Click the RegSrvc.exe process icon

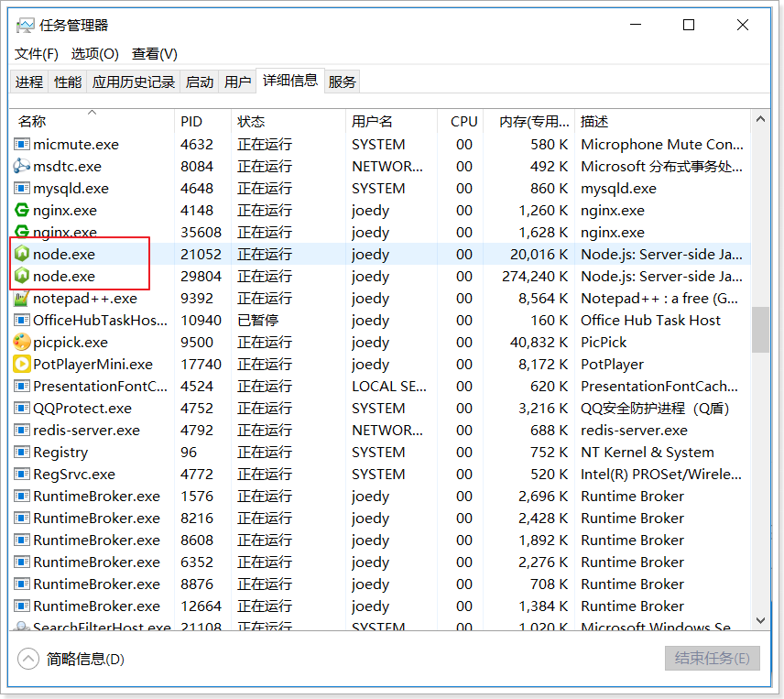[21, 475]
